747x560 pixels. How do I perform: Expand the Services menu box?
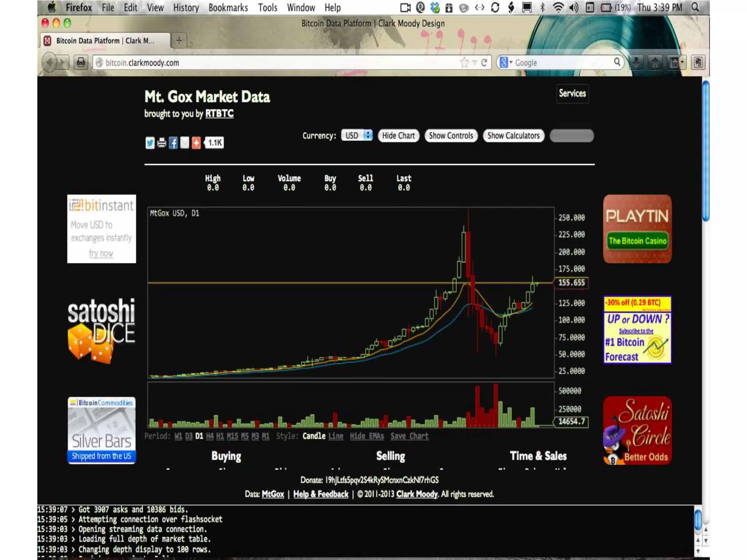point(572,93)
